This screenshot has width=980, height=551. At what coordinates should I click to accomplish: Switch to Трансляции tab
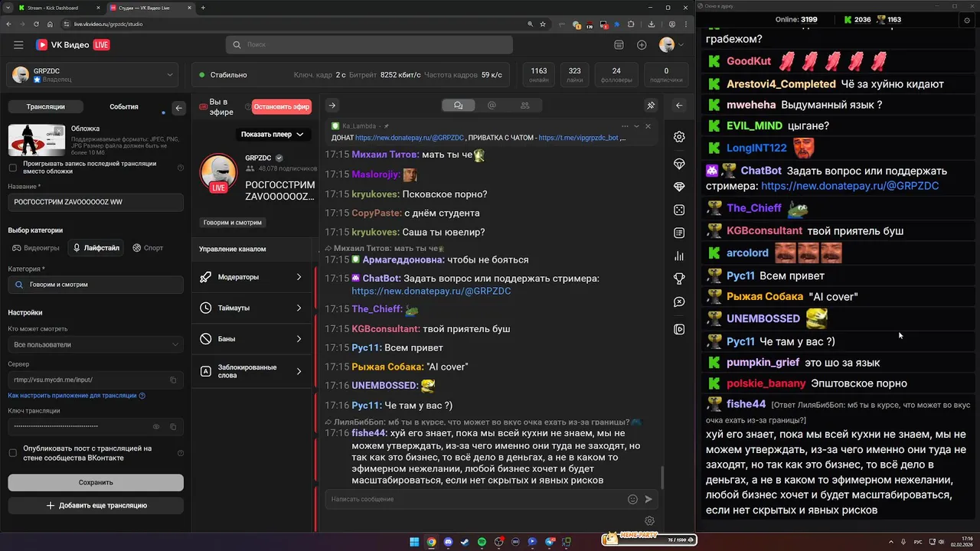click(x=45, y=106)
